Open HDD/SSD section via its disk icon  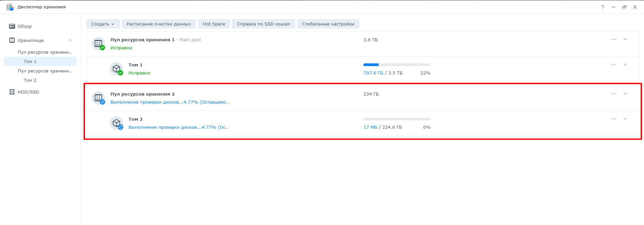coord(12,92)
